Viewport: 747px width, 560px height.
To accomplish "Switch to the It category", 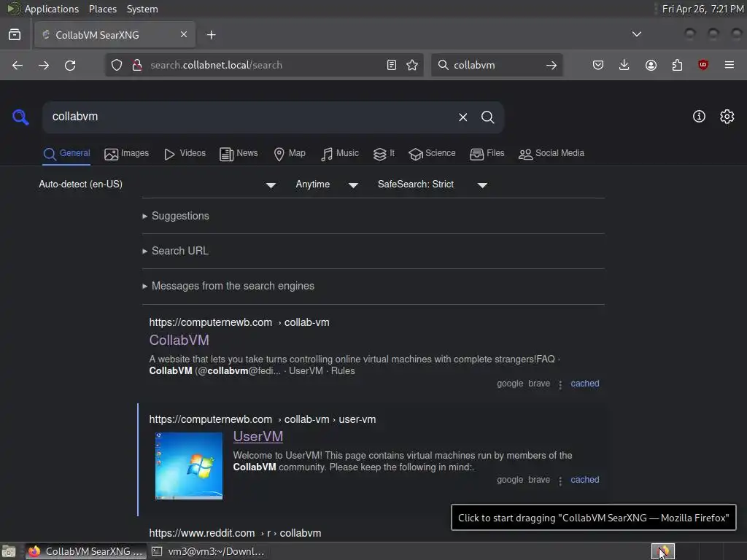I will click(384, 153).
